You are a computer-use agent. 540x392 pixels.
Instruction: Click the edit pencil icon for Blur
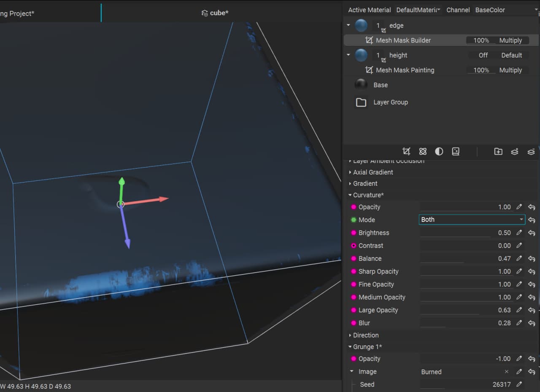click(519, 323)
